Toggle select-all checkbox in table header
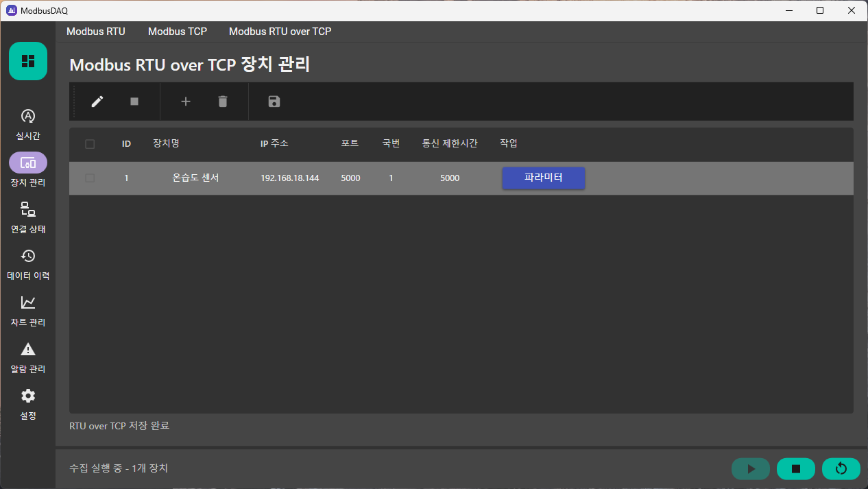 [90, 144]
